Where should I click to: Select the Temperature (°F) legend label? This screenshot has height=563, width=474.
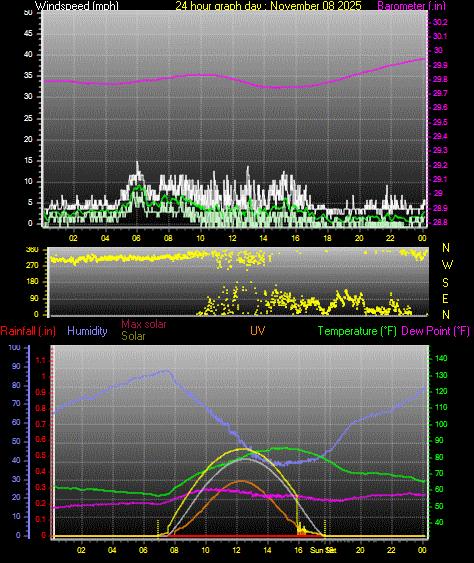pos(357,331)
